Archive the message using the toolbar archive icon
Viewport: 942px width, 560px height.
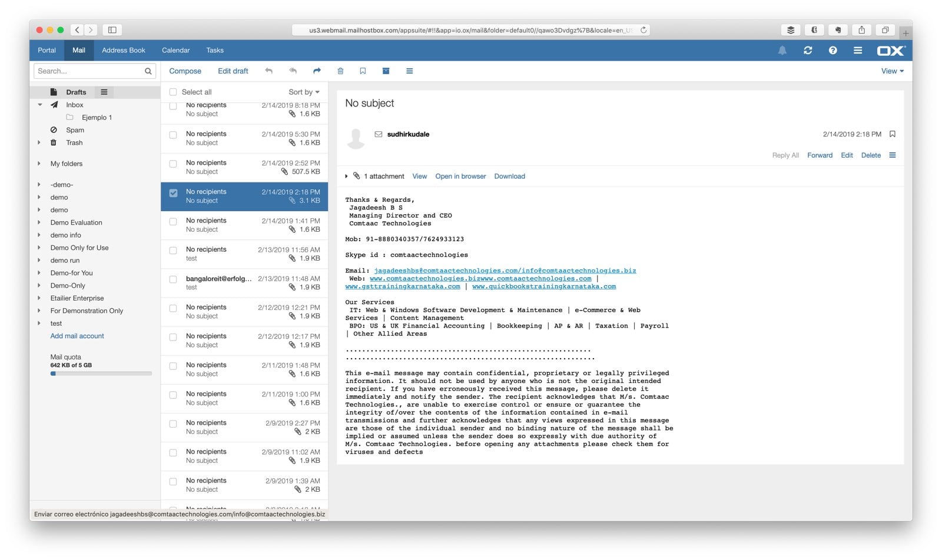click(386, 71)
